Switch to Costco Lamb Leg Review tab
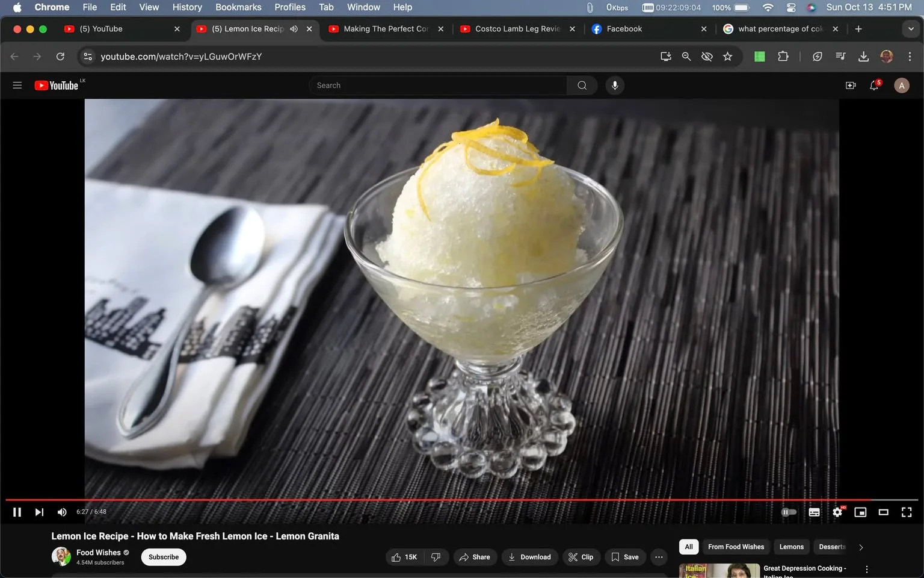 [517, 29]
